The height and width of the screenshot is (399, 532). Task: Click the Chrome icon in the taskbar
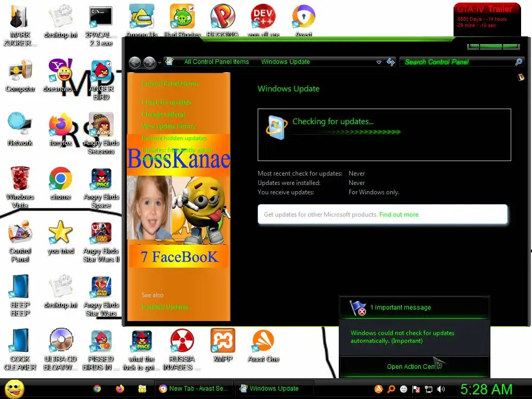point(97,389)
